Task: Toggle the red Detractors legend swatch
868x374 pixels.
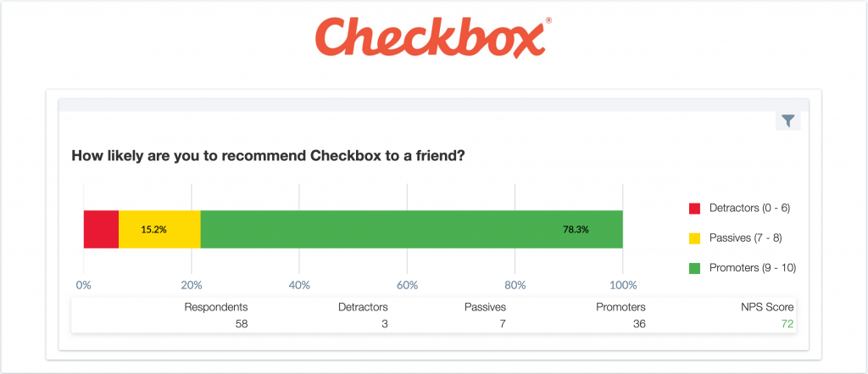Action: pos(695,209)
